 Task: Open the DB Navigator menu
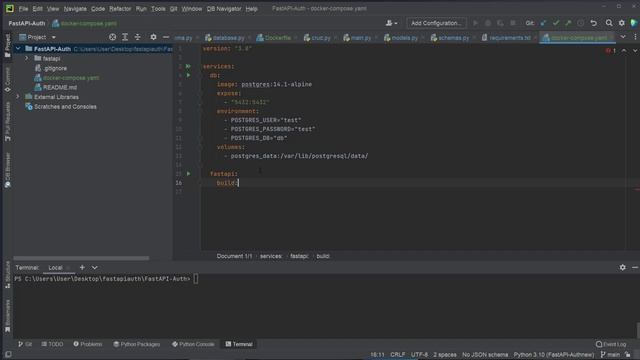(224, 9)
